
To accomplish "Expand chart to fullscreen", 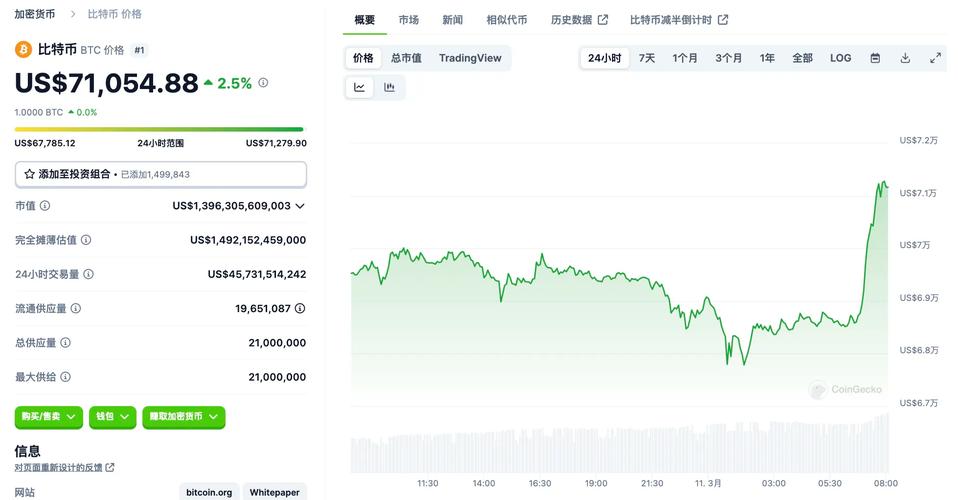I will click(x=935, y=58).
